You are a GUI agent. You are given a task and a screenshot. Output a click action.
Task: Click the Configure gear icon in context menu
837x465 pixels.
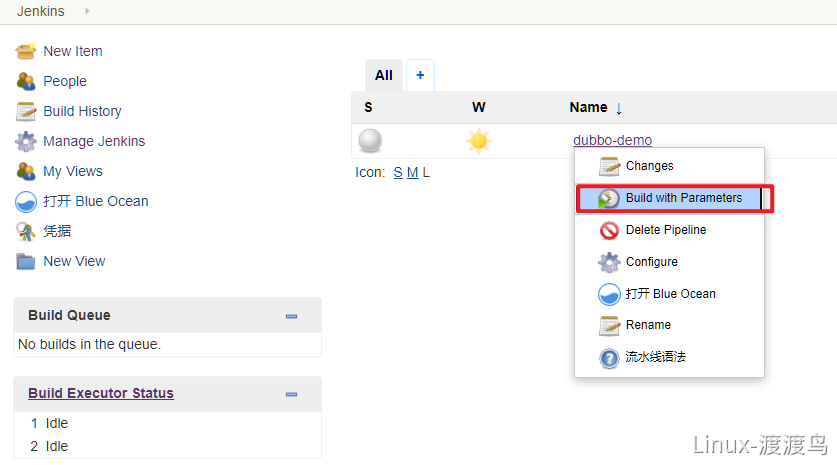609,262
